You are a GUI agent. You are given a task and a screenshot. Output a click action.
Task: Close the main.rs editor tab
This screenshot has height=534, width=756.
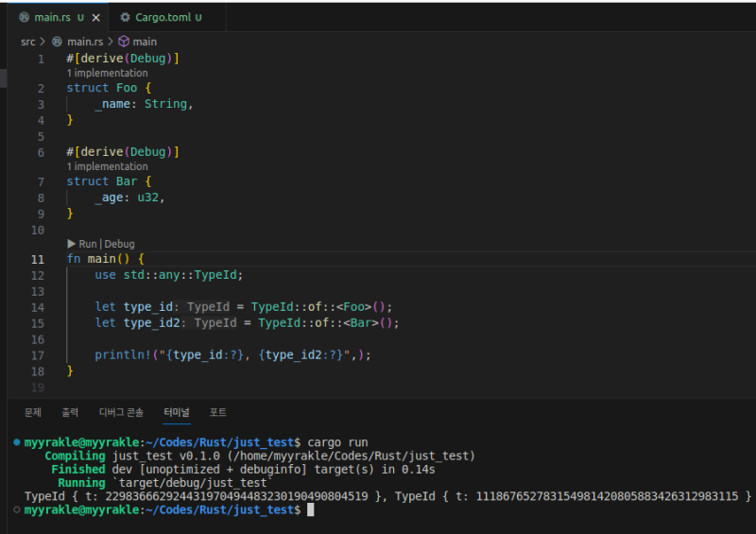click(96, 17)
